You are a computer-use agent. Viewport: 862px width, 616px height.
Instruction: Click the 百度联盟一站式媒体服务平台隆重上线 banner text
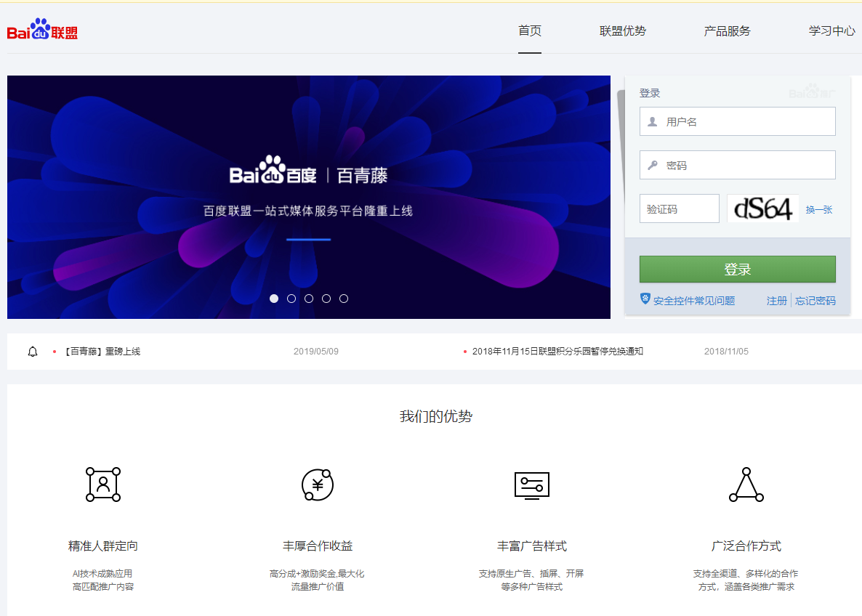coord(308,211)
